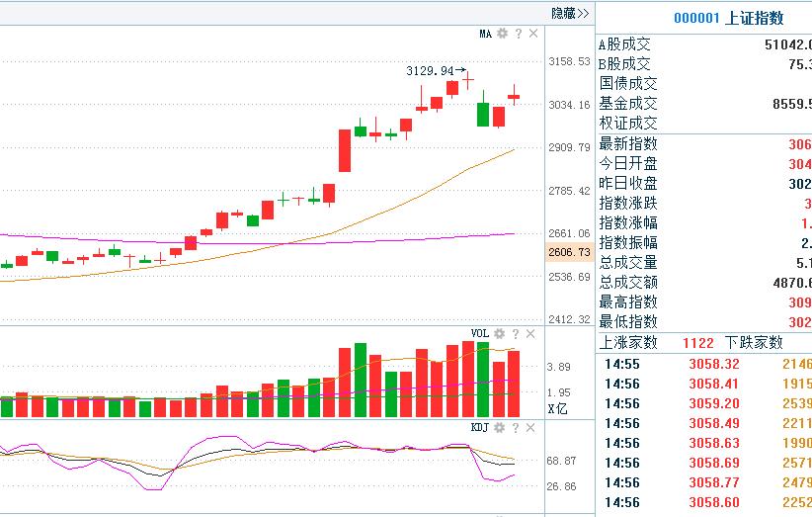Select the A股成交 row label
This screenshot has height=517, width=812.
click(624, 44)
